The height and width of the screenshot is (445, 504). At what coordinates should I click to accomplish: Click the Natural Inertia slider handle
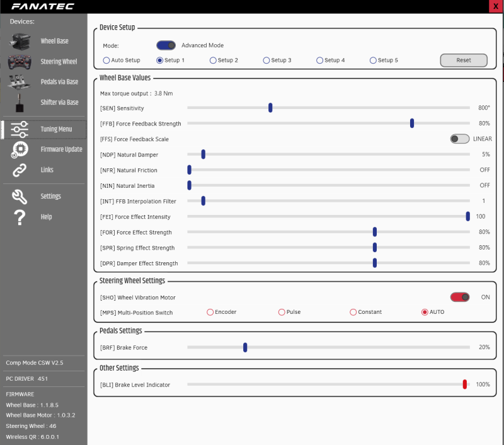point(190,185)
